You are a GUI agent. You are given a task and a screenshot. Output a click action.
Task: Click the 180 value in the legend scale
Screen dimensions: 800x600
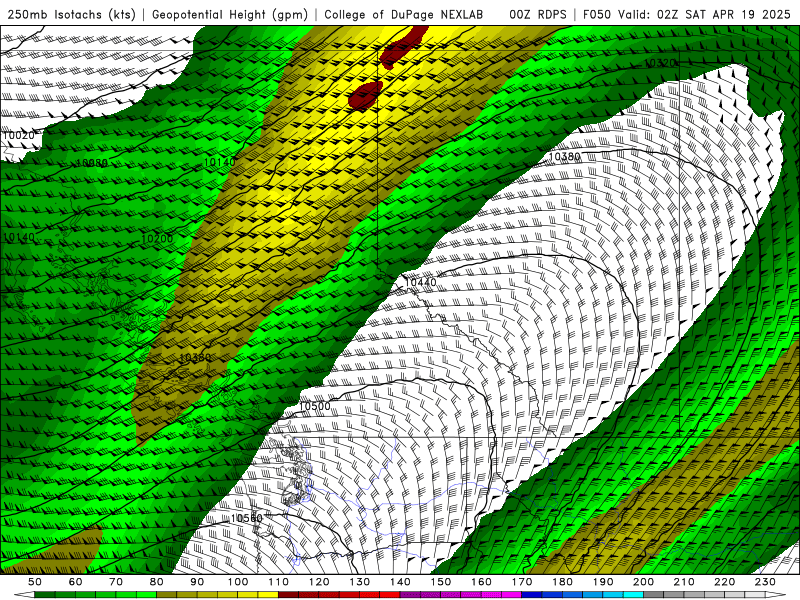click(563, 582)
